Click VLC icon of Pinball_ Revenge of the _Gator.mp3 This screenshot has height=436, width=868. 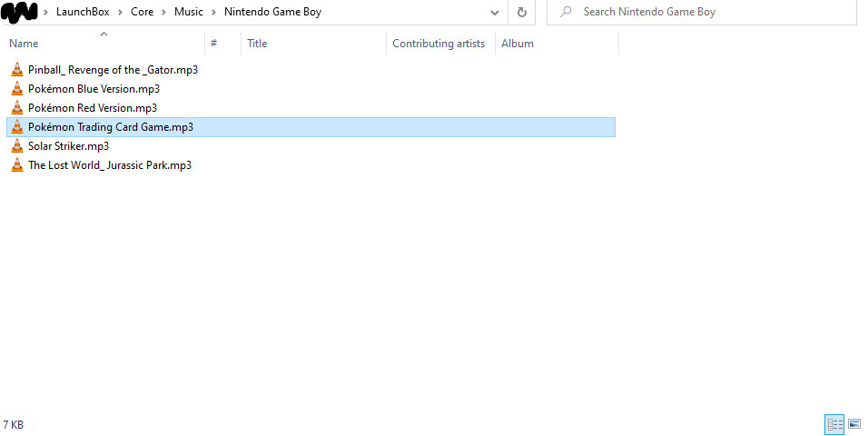[17, 70]
